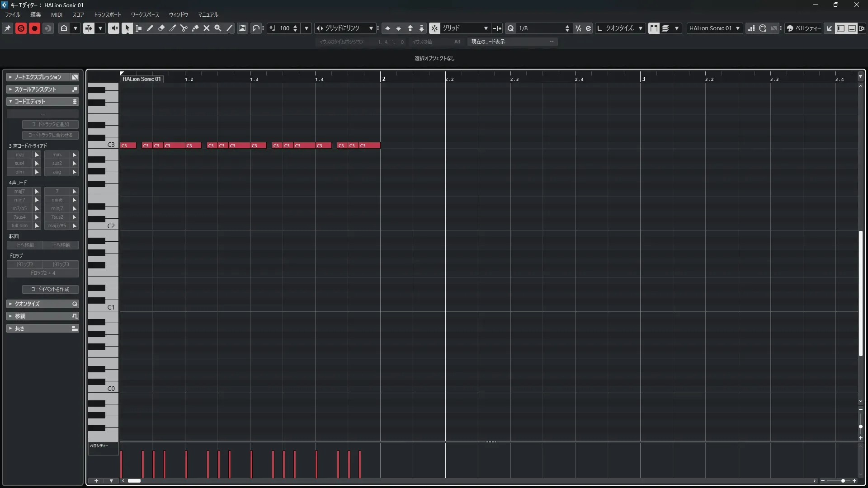
Task: Toggle the Snap on/off button
Action: (434, 28)
